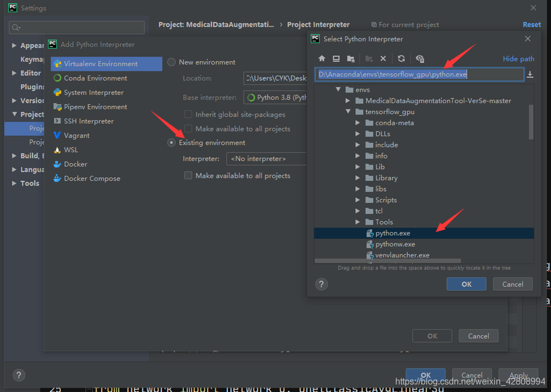This screenshot has width=551, height=392.
Task: Expand the Library folder
Action: [x=358, y=178]
